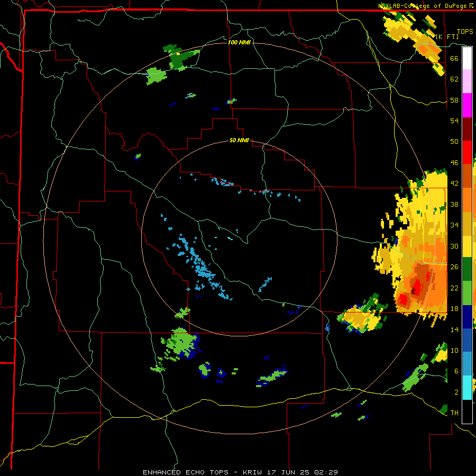Image resolution: width=476 pixels, height=476 pixels.
Task: Click the dark orange legend swatch
Action: point(467,176)
